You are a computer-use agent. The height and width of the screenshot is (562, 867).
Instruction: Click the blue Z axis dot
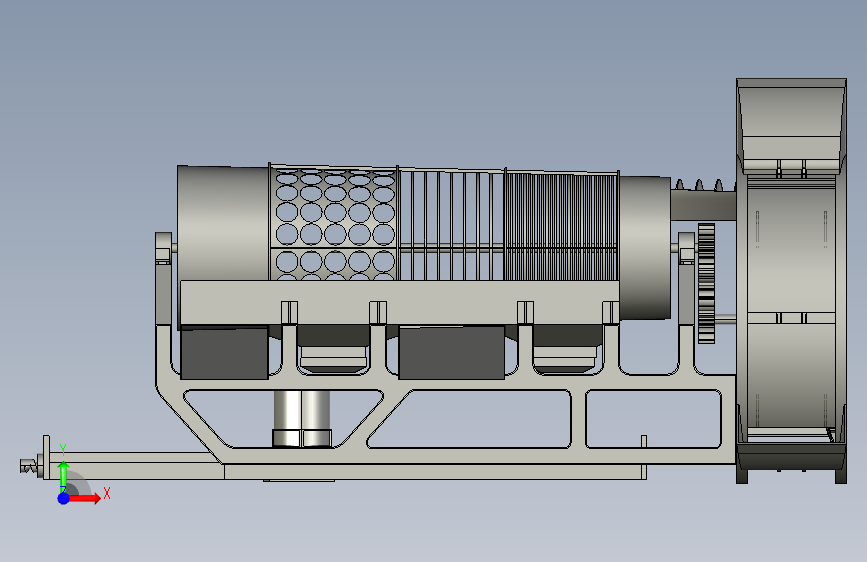point(64,498)
